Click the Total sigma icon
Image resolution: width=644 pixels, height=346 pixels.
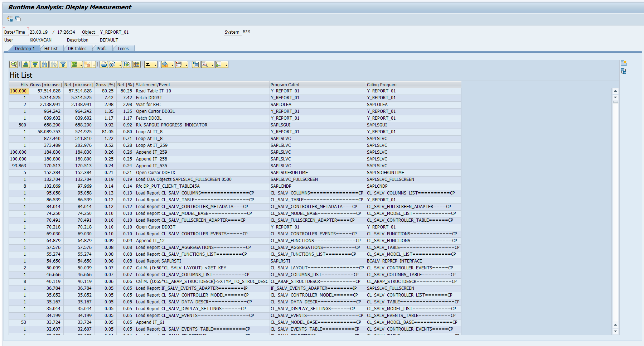[74, 64]
